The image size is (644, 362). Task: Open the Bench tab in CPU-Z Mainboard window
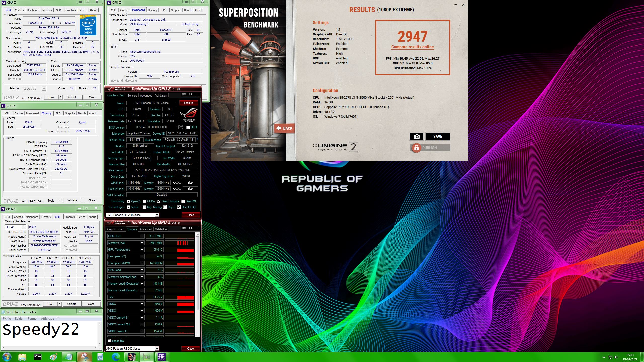pos(188,10)
